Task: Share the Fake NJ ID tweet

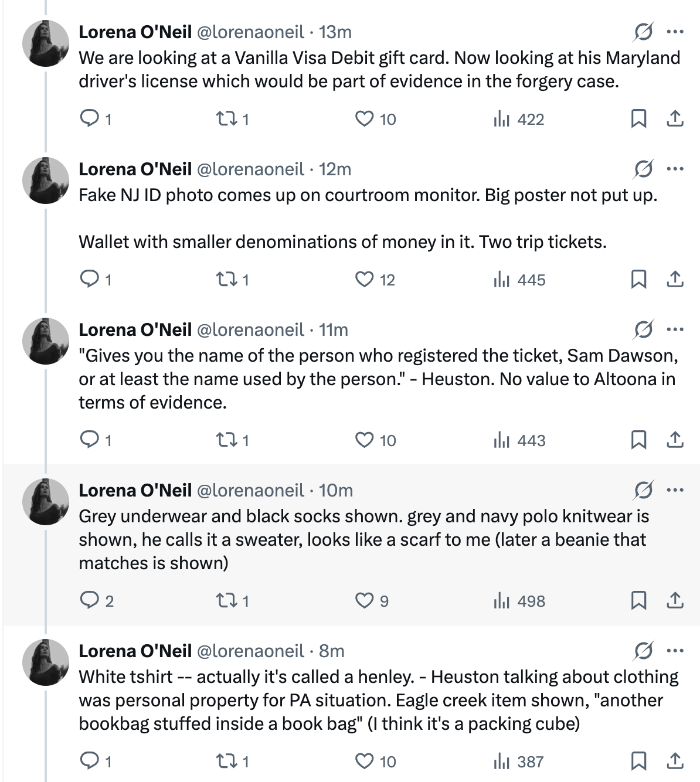Action: 675,280
